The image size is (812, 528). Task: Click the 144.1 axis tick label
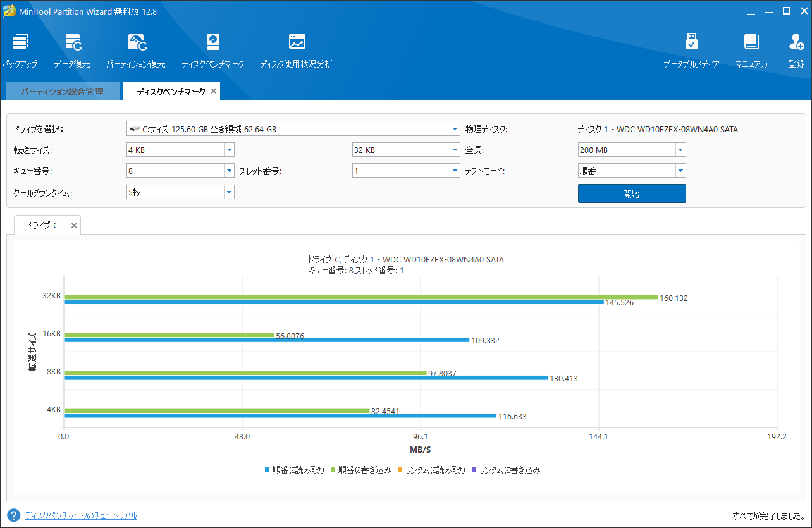[x=599, y=437]
